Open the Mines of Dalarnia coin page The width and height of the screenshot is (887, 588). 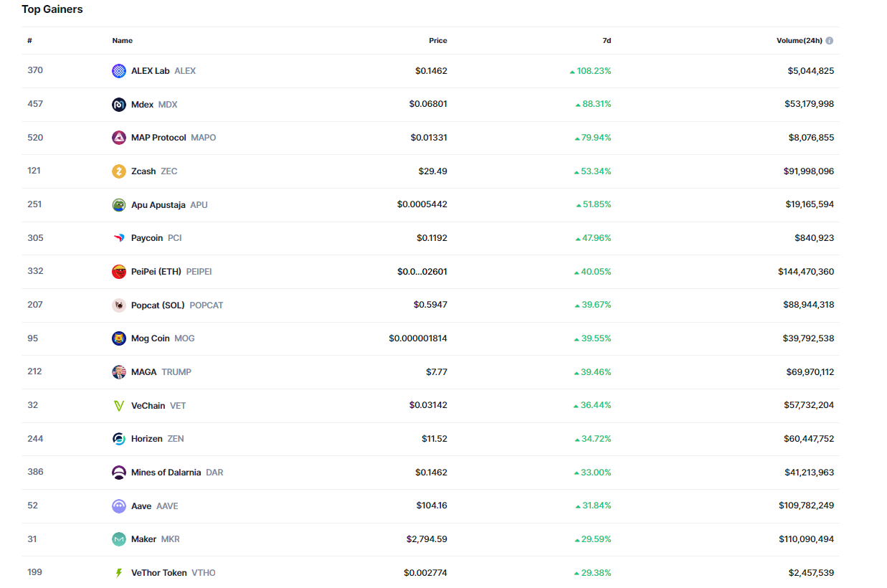[166, 473]
